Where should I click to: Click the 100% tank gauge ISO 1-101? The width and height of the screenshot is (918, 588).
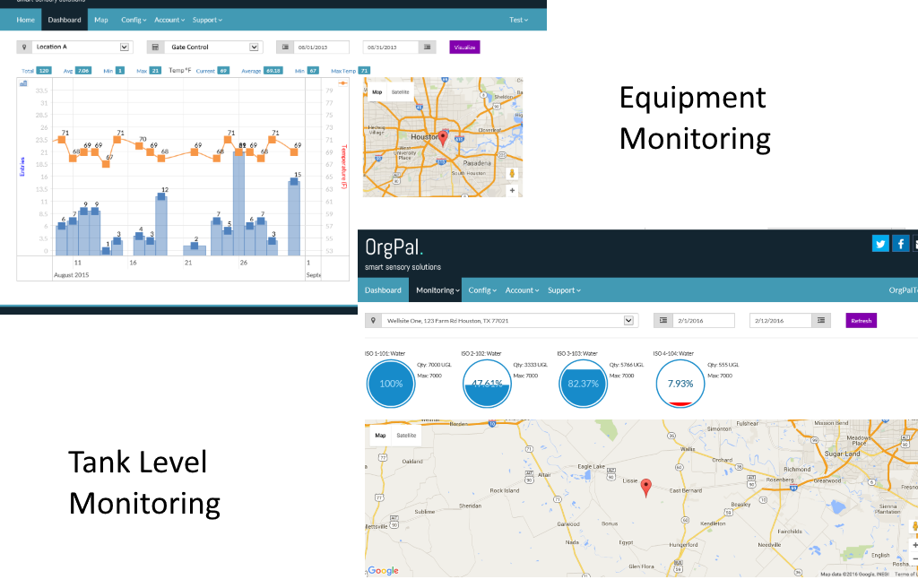[391, 384]
